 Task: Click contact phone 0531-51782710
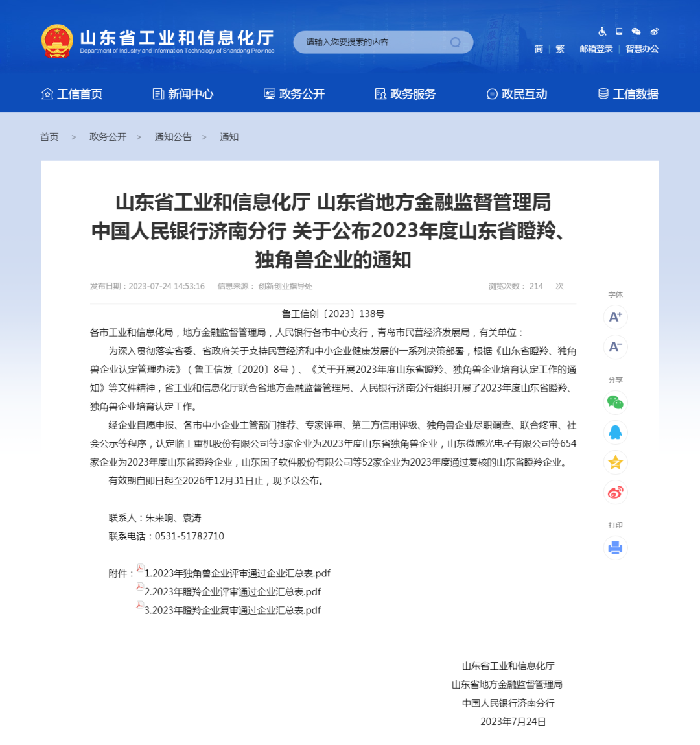[189, 536]
